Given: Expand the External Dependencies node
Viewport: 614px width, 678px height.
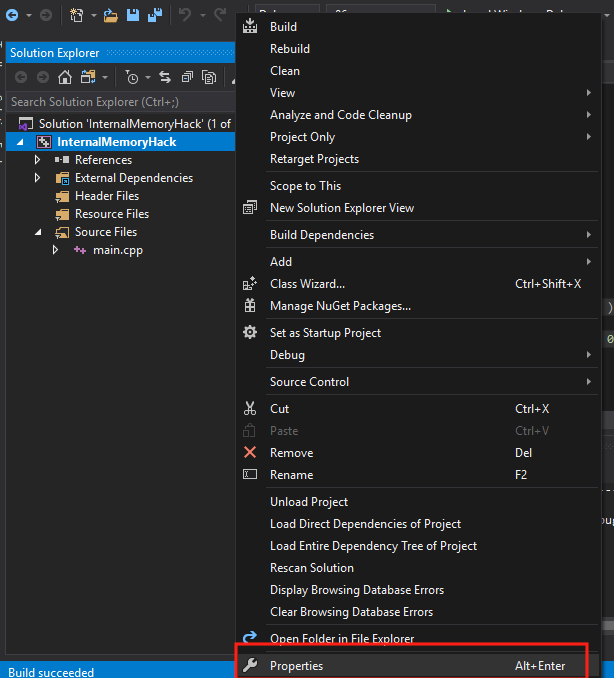Looking at the screenshot, I should 38,178.
